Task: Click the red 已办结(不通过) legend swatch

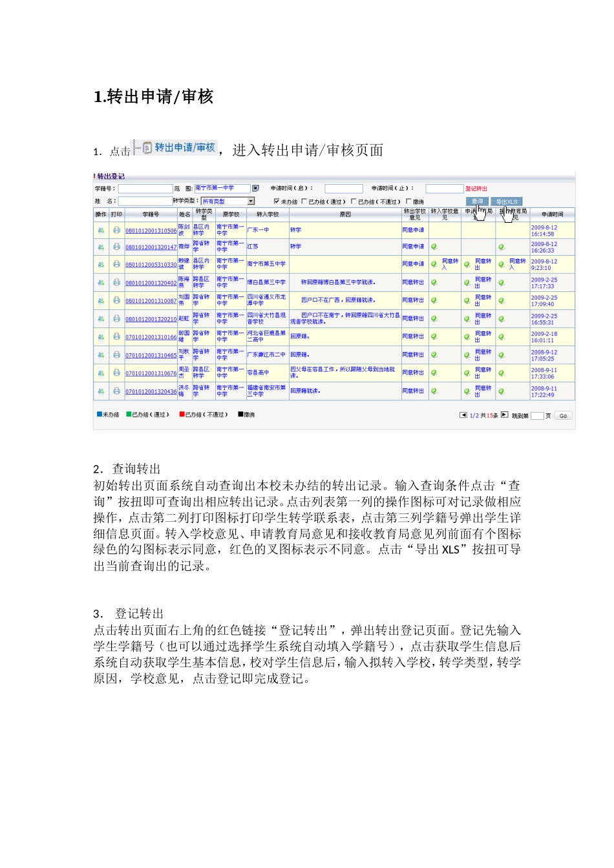Action: pyautogui.click(x=182, y=415)
